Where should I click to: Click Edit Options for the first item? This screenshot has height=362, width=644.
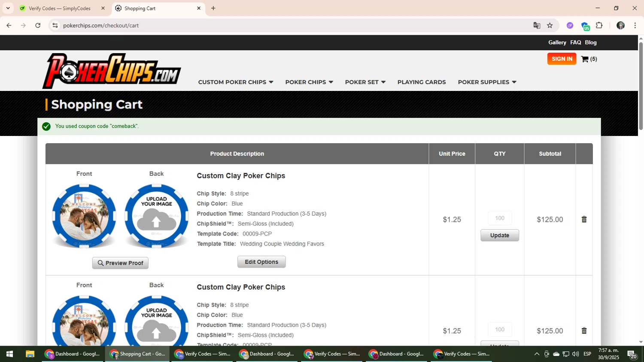click(x=261, y=262)
